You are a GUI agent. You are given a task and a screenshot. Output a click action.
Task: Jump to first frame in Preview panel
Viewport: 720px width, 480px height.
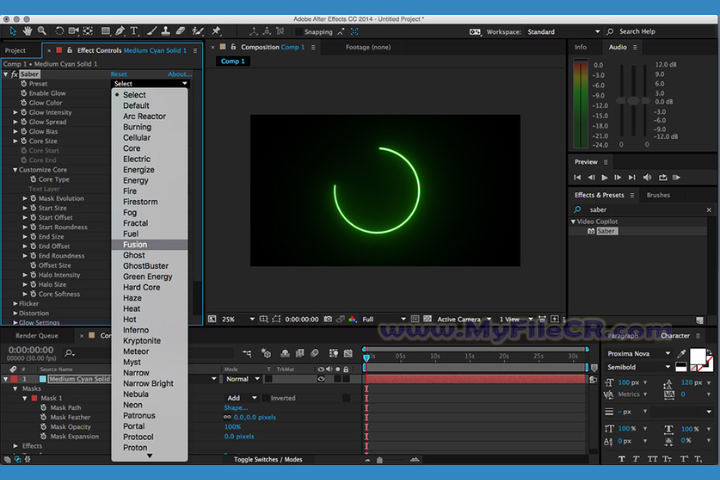pyautogui.click(x=580, y=177)
